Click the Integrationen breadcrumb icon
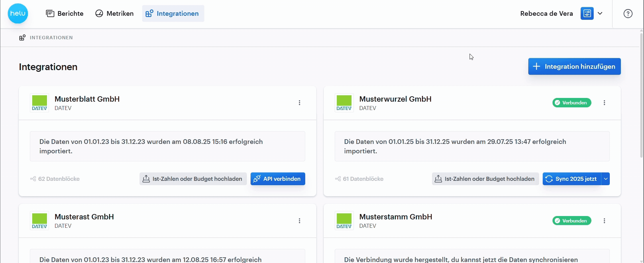The image size is (644, 263). pyautogui.click(x=22, y=38)
